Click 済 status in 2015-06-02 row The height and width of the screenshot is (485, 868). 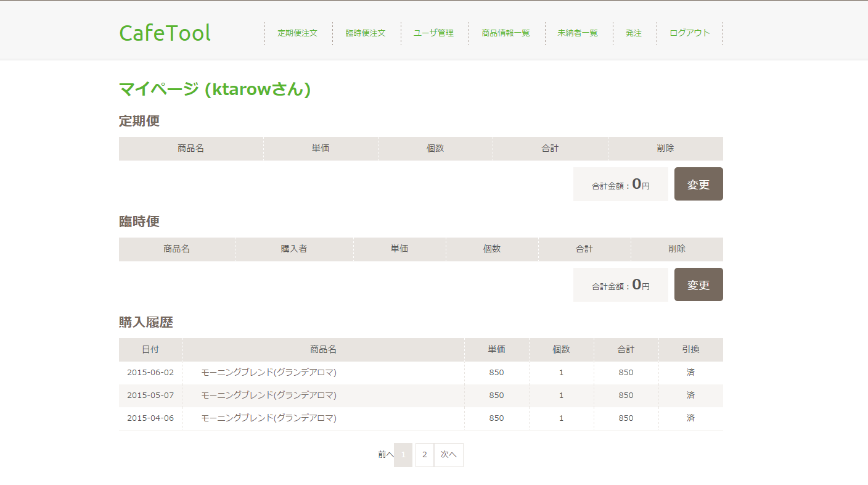[691, 373]
